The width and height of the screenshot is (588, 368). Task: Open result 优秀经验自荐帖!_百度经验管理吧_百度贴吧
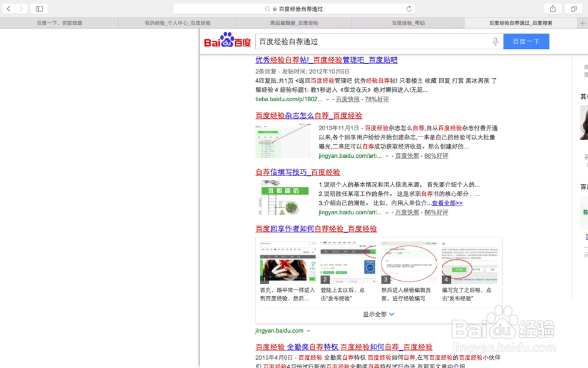coord(326,60)
